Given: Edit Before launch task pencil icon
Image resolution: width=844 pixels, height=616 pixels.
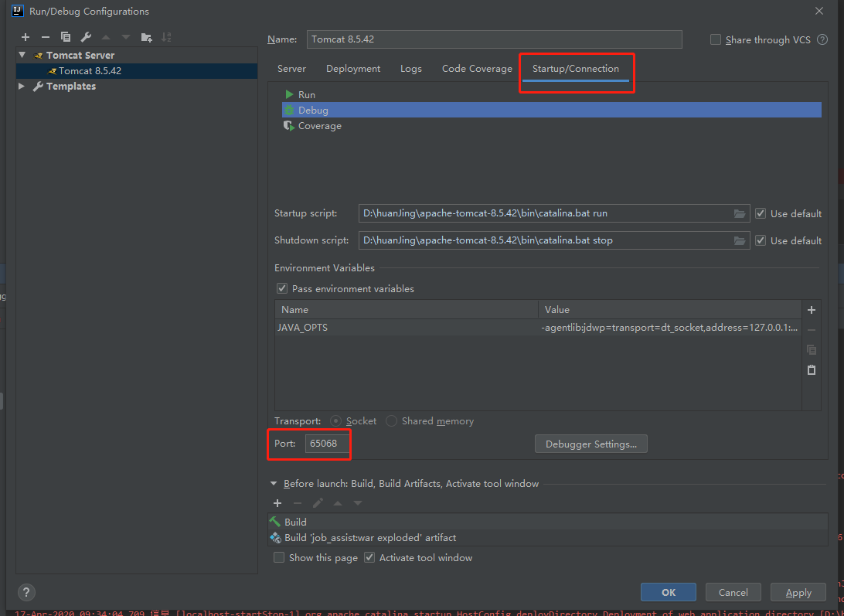Looking at the screenshot, I should coord(318,503).
